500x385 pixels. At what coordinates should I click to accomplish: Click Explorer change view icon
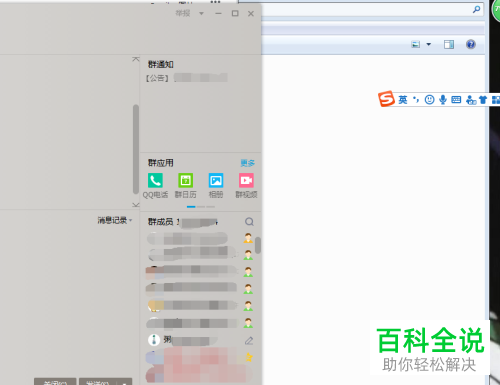(x=416, y=44)
